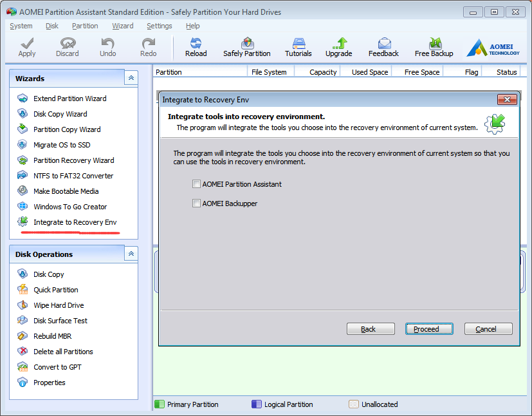This screenshot has width=532, height=416.
Task: Click the Flag column header
Action: point(463,72)
